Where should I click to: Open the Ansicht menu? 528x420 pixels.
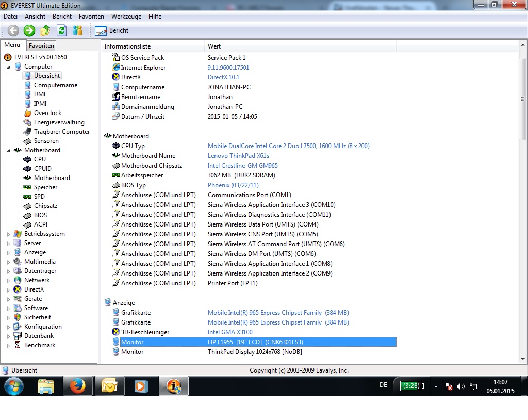click(35, 16)
